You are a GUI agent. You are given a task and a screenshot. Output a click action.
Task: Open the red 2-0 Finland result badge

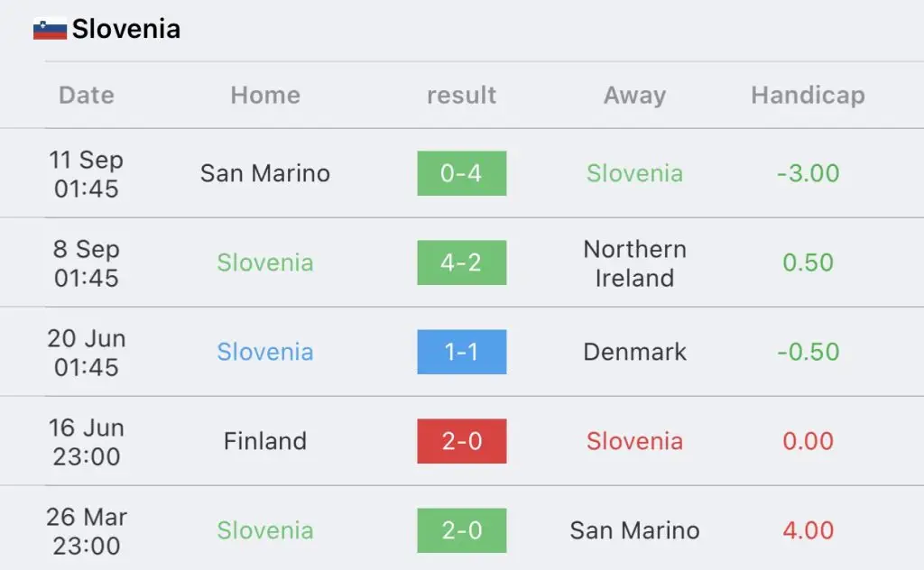coord(461,441)
